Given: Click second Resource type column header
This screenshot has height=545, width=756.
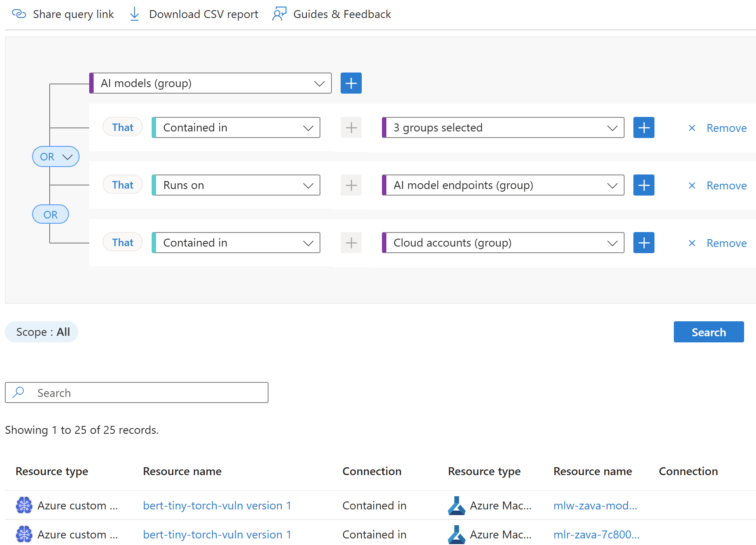Looking at the screenshot, I should click(484, 471).
